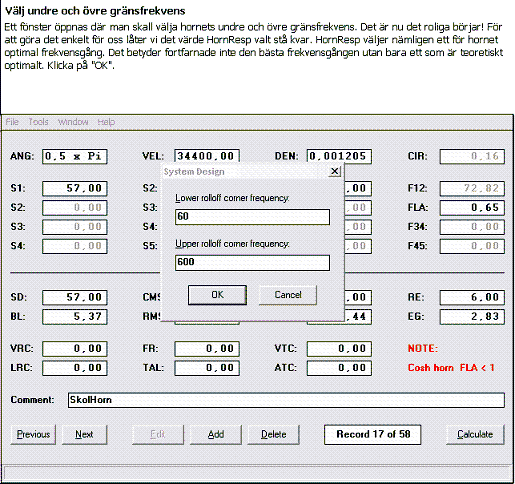The image size is (515, 484).
Task: Click the Calculate button
Action: pyautogui.click(x=475, y=434)
